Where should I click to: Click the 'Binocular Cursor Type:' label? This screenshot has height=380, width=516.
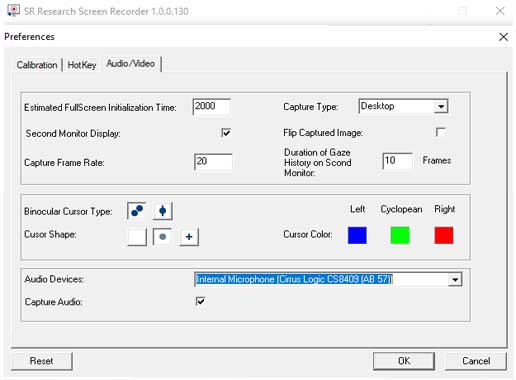pyautogui.click(x=68, y=212)
